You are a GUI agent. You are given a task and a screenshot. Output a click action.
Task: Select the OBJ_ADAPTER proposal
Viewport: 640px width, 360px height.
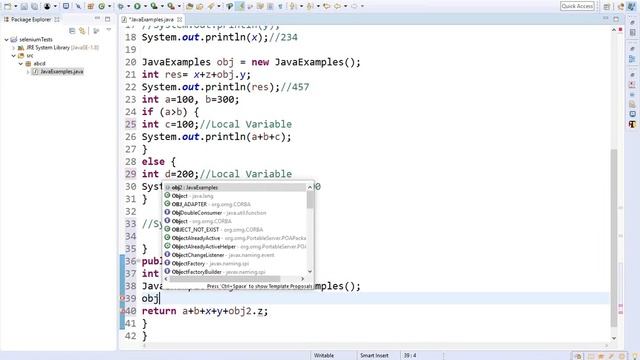[235, 204]
